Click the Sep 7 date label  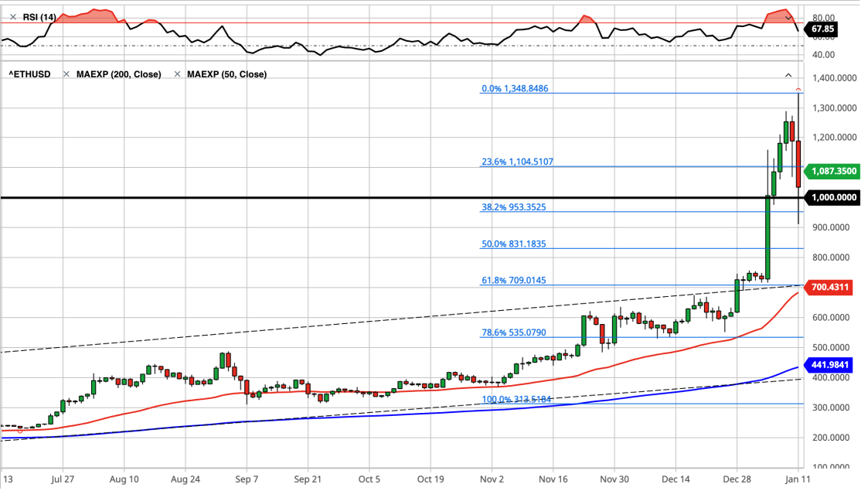[247, 479]
